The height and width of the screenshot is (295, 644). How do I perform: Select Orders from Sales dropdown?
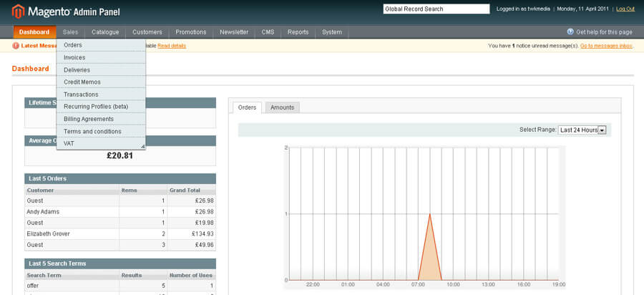(101, 45)
